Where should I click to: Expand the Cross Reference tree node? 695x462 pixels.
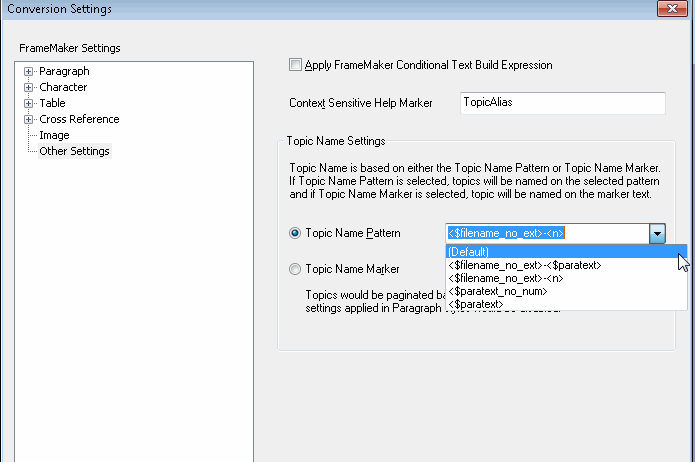coord(28,119)
